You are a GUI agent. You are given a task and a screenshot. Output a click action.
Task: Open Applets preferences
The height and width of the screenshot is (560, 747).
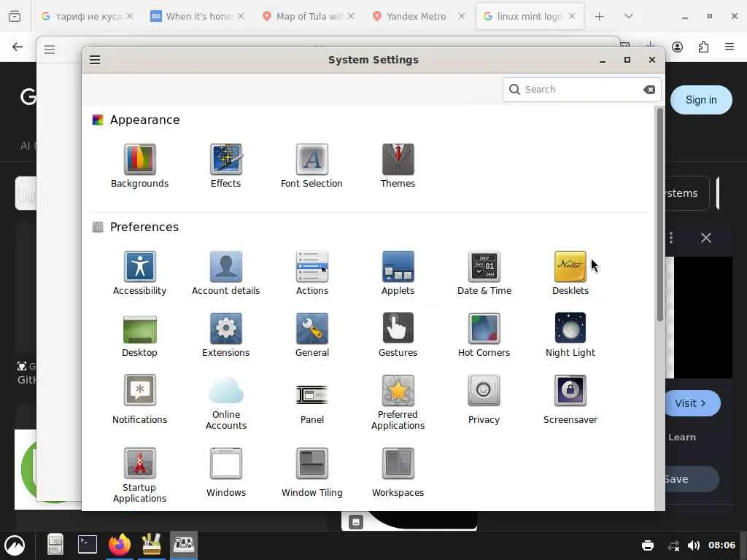[x=398, y=273]
